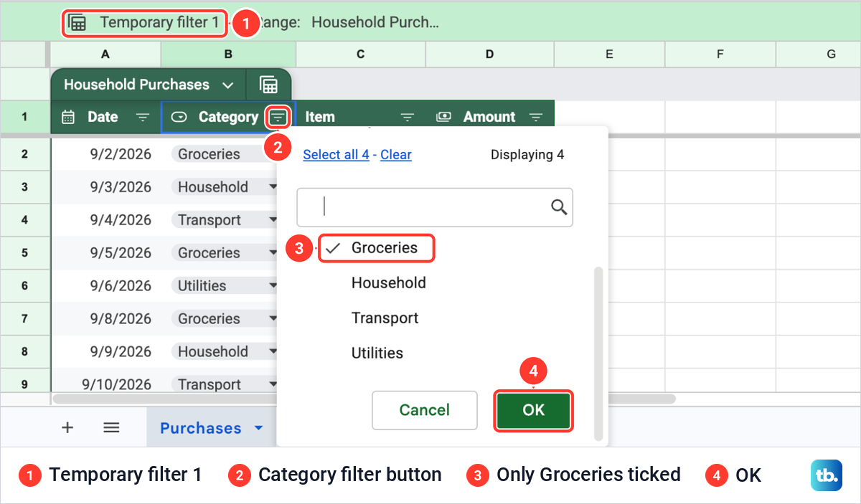This screenshot has width=861, height=504.
Task: Untick the Groceries filter value
Action: pos(377,248)
